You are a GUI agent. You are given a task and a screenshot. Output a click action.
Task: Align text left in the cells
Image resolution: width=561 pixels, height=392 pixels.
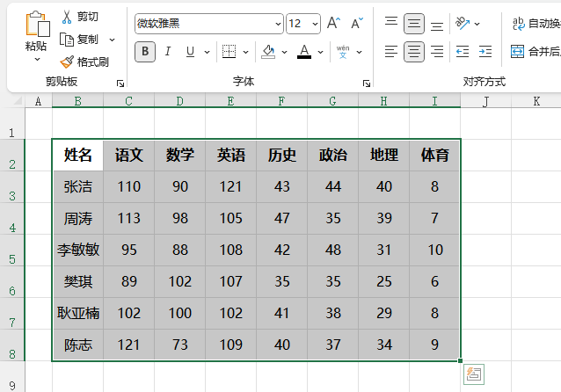[391, 52]
